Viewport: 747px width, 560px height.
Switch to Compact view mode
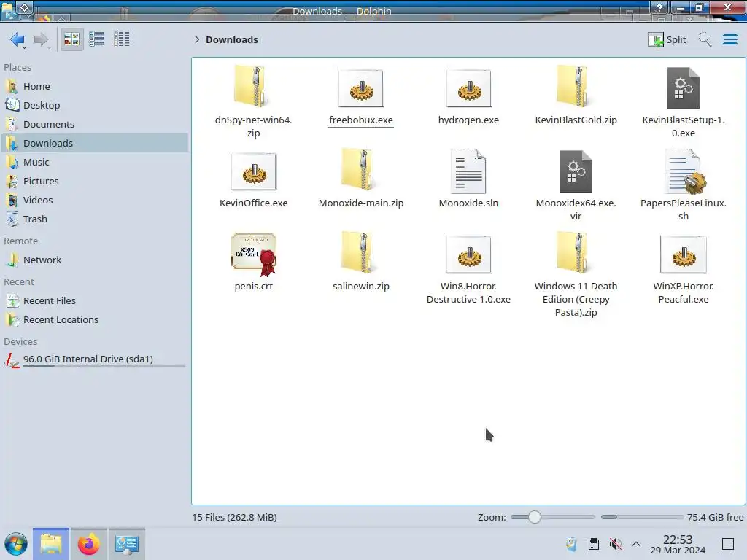[x=97, y=39]
